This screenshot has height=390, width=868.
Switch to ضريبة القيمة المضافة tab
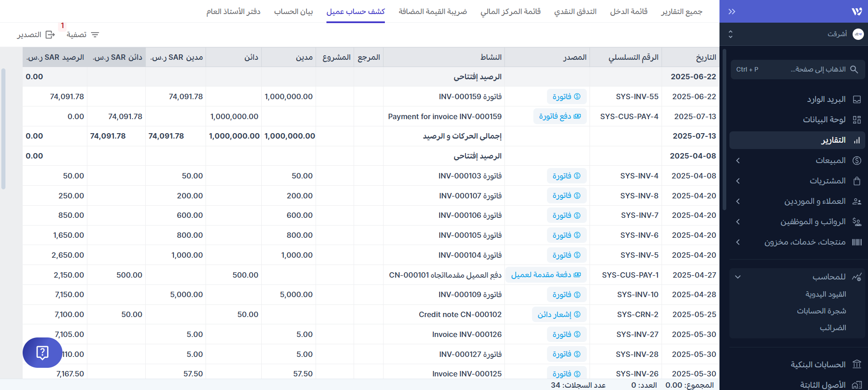[x=432, y=11]
